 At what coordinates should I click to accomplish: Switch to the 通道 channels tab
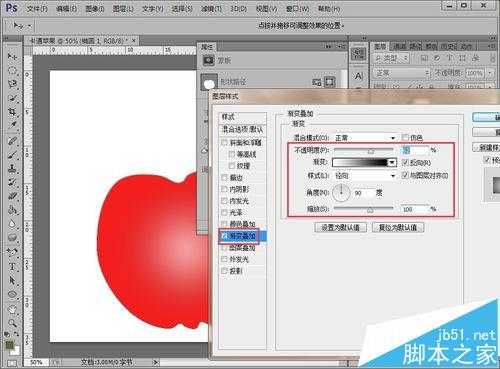[399, 46]
